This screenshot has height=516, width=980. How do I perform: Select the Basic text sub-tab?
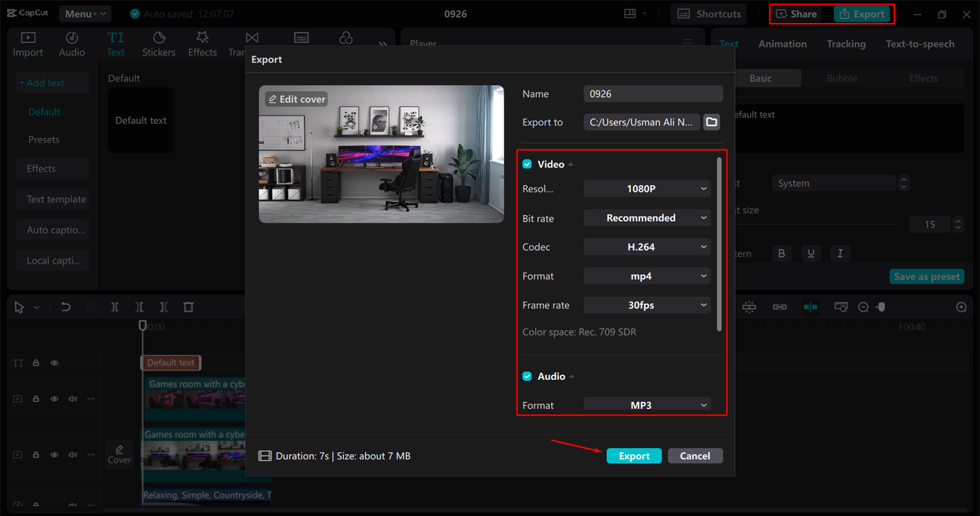pyautogui.click(x=761, y=78)
